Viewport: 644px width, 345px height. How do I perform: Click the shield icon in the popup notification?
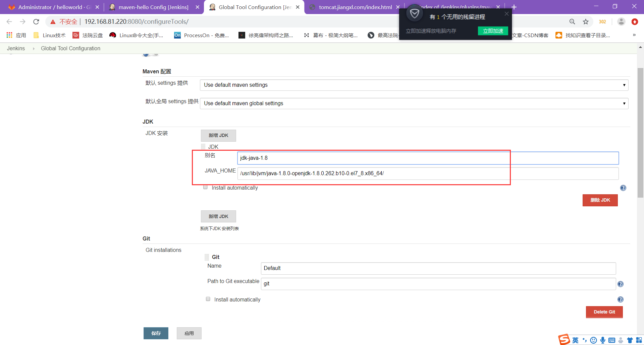[x=415, y=14]
